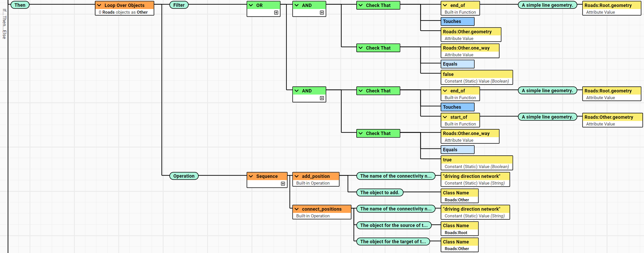
Task: Collapse the OR node using its chevron
Action: [x=251, y=5]
